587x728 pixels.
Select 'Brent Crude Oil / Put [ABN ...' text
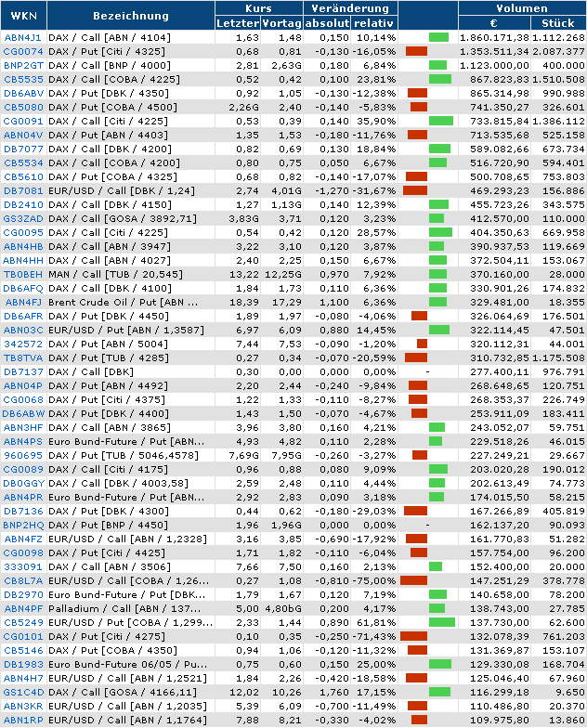coord(123,303)
